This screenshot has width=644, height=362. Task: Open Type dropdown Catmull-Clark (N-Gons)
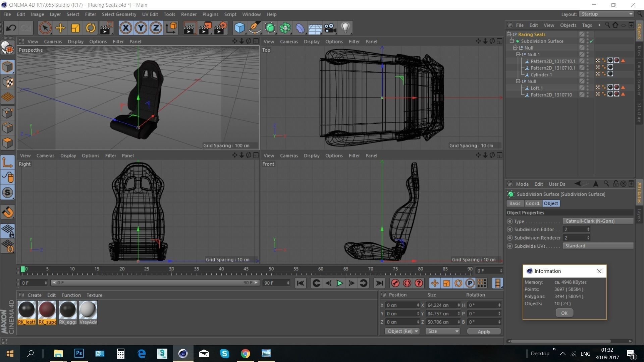tap(598, 221)
